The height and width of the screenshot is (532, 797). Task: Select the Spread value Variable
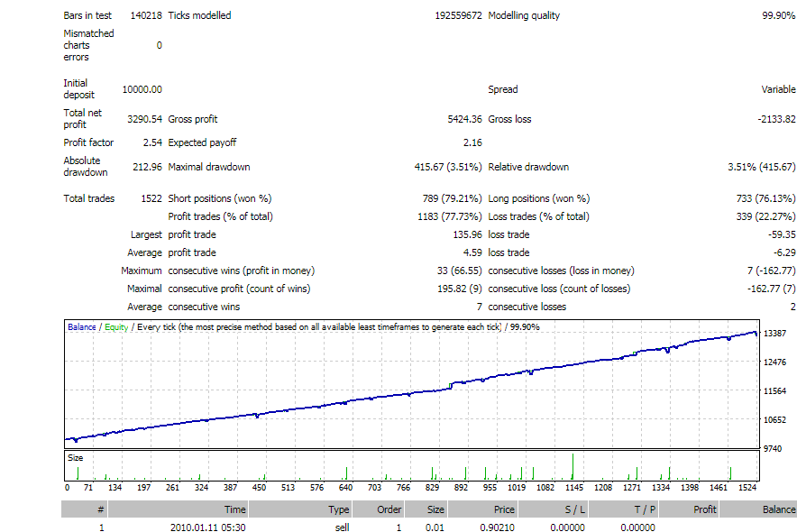click(778, 89)
